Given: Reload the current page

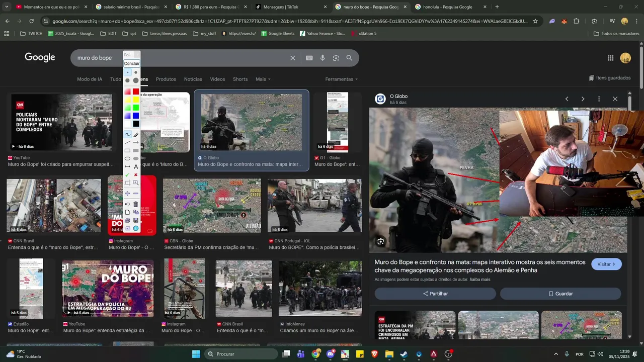Looking at the screenshot, I should tap(31, 21).
